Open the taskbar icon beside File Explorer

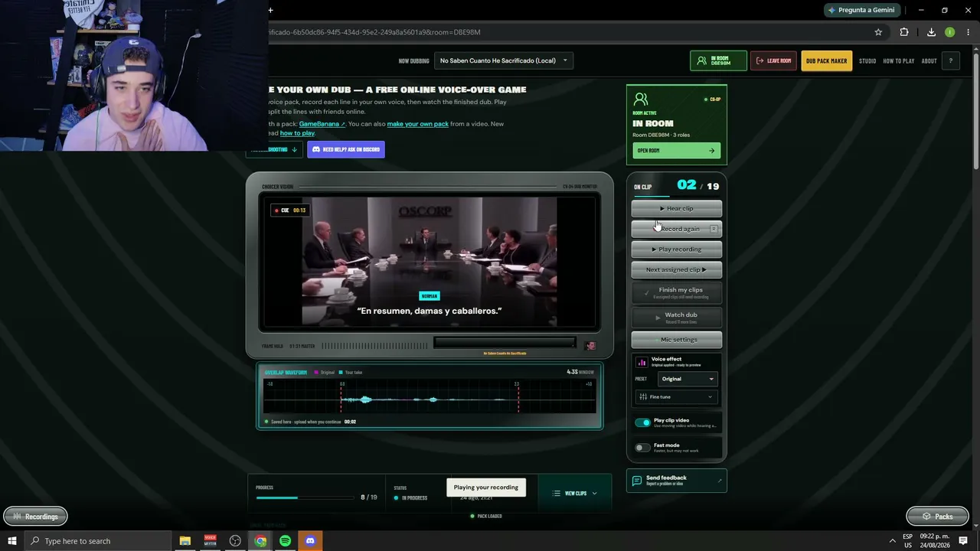pyautogui.click(x=210, y=541)
